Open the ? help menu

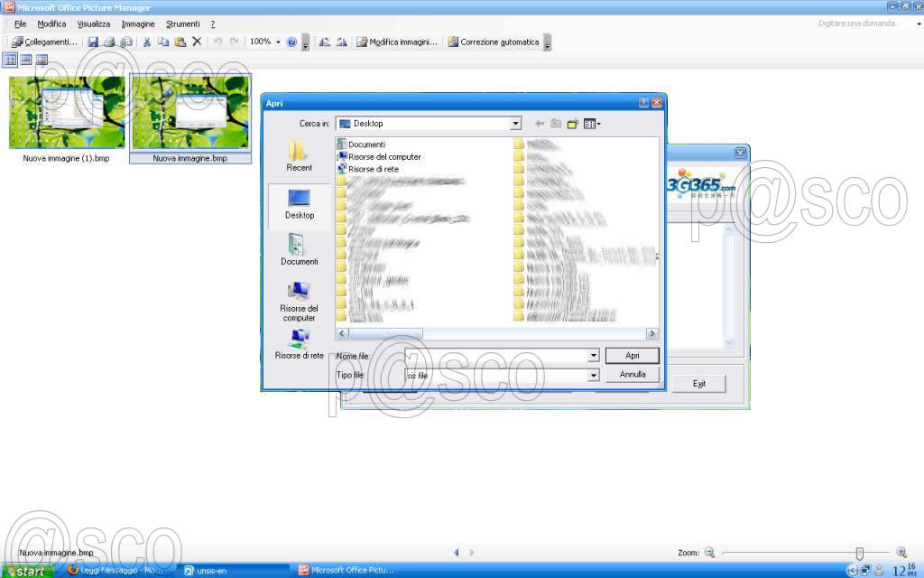213,24
